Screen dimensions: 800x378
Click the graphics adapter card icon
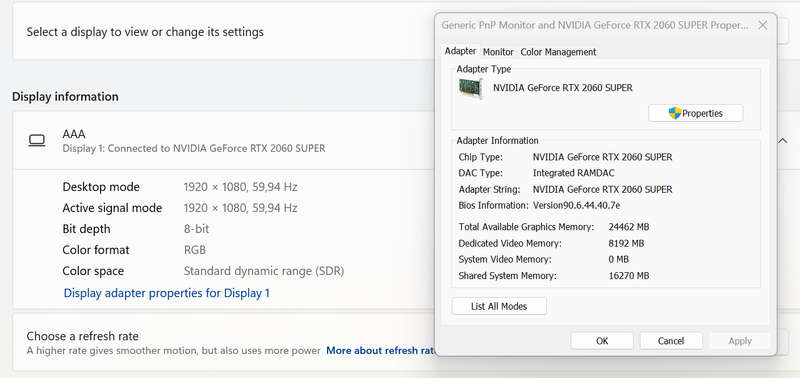[469, 88]
